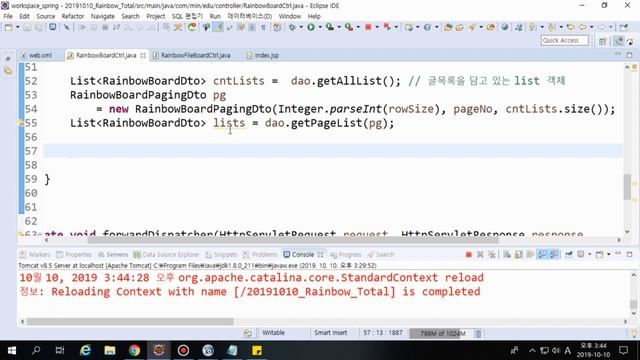Open the Debug launch dropdown arrow

pyautogui.click(x=301, y=27)
